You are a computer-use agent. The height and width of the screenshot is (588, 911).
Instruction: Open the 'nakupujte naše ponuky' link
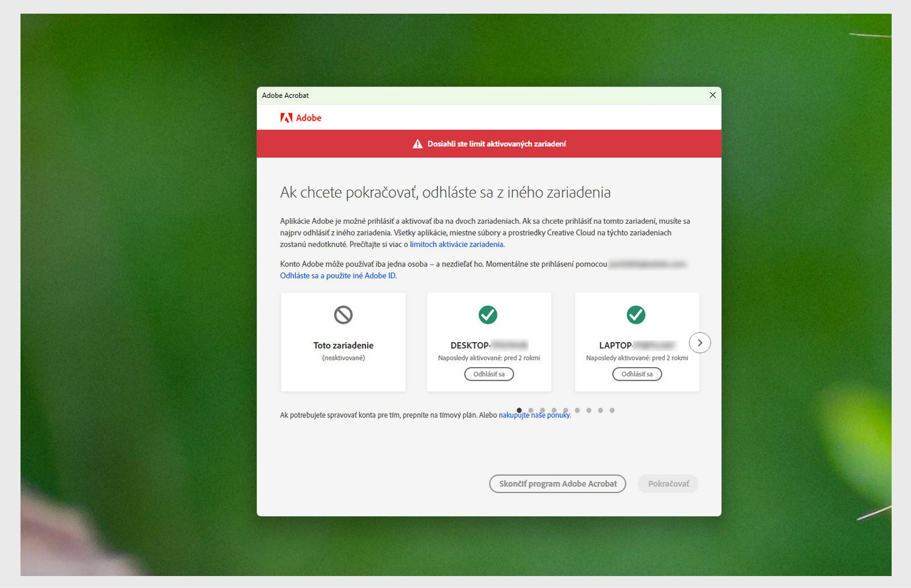coord(534,415)
